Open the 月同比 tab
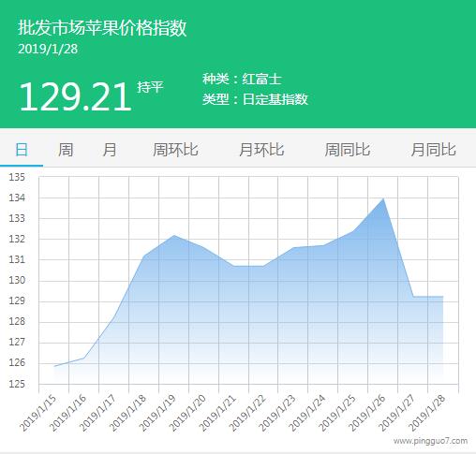This screenshot has width=476, height=454. [x=433, y=150]
